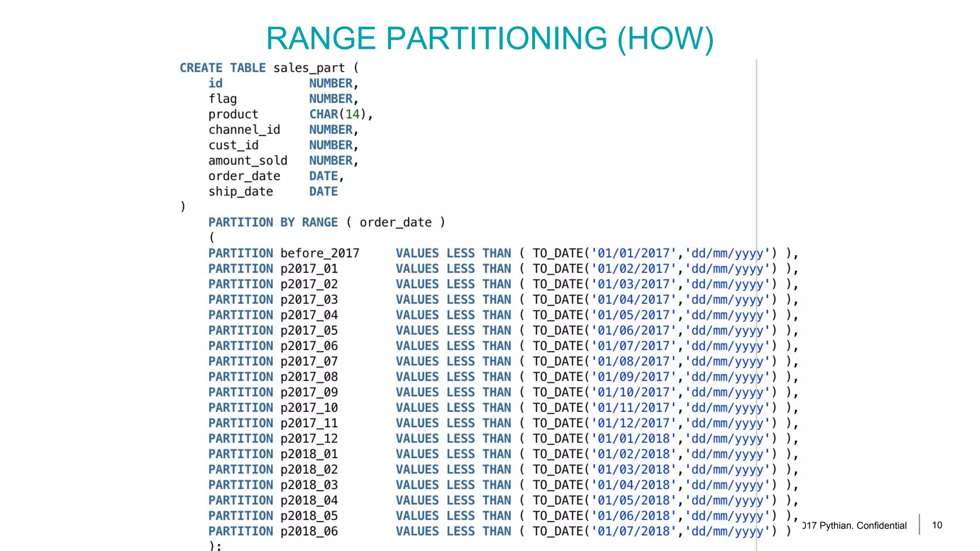The height and width of the screenshot is (551, 980).
Task: Click the date literal '01/03/2018'
Action: 634,470
